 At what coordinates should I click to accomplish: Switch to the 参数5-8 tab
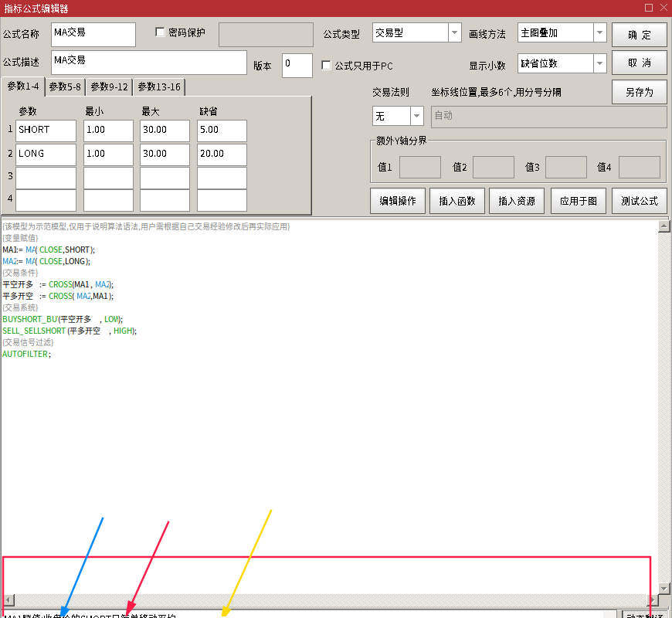[66, 87]
